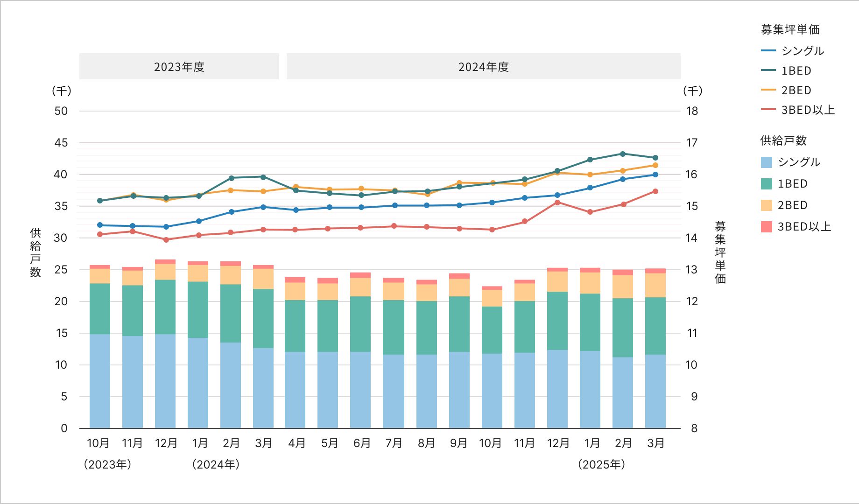Toggle 2BED line entry under 募集坪単価 legend
859x504 pixels.
pos(796,91)
